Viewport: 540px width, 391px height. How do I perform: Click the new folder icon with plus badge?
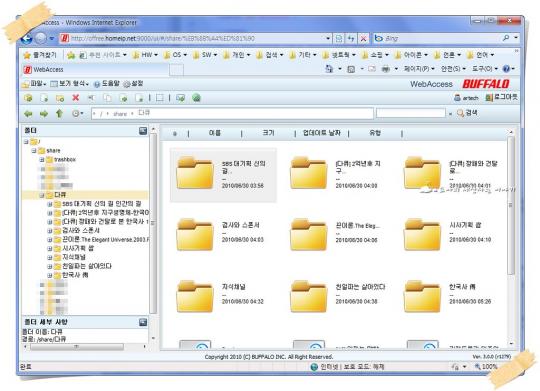pyautogui.click(x=60, y=98)
